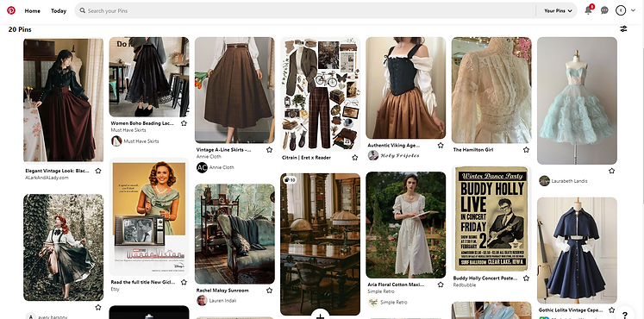Image resolution: width=644 pixels, height=319 pixels.
Task: Star the Buddy Holly Concert Poster pin
Action: click(x=526, y=278)
